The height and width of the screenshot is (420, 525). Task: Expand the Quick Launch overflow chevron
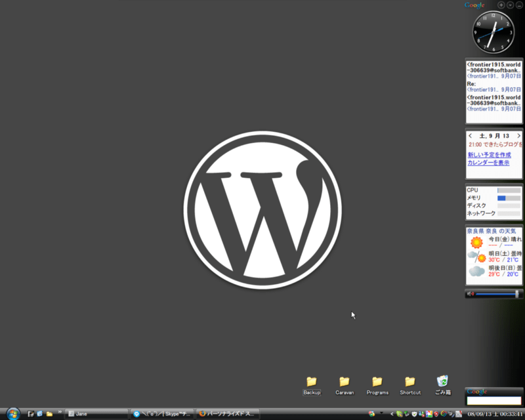tap(60, 411)
